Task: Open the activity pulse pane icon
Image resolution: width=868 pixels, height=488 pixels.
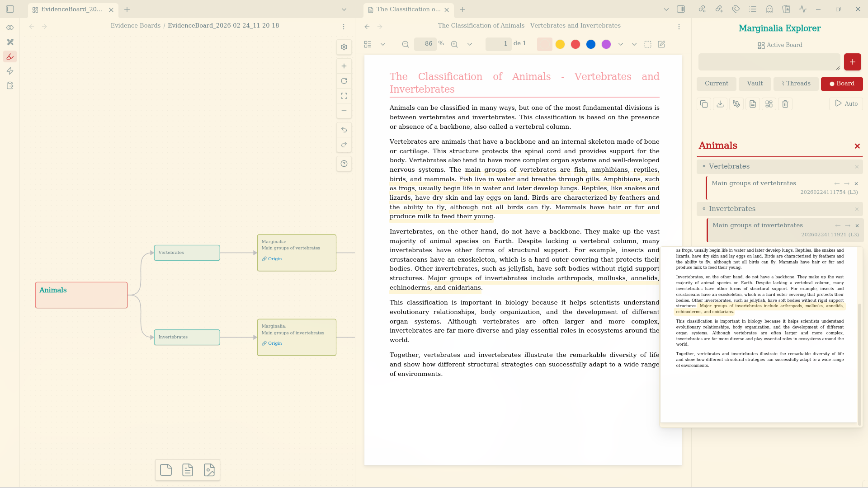Action: (x=803, y=9)
